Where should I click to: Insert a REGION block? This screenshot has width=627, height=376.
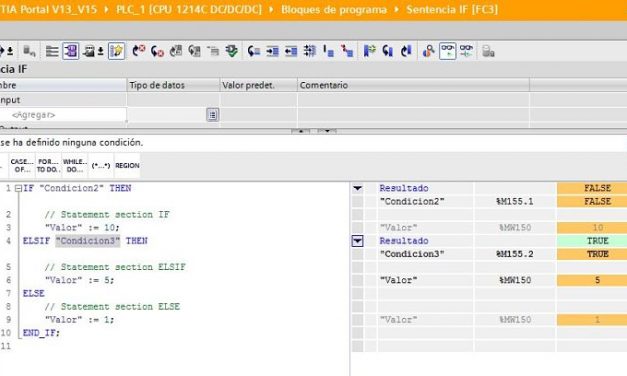127,165
